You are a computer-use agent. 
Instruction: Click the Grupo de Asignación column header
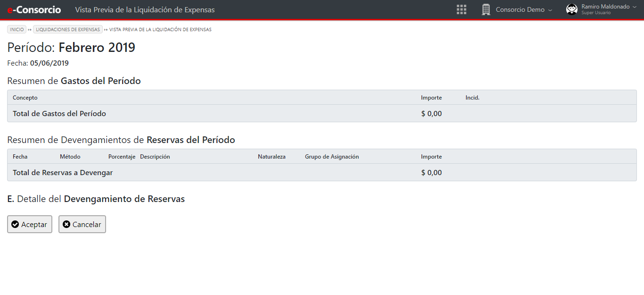tap(331, 157)
